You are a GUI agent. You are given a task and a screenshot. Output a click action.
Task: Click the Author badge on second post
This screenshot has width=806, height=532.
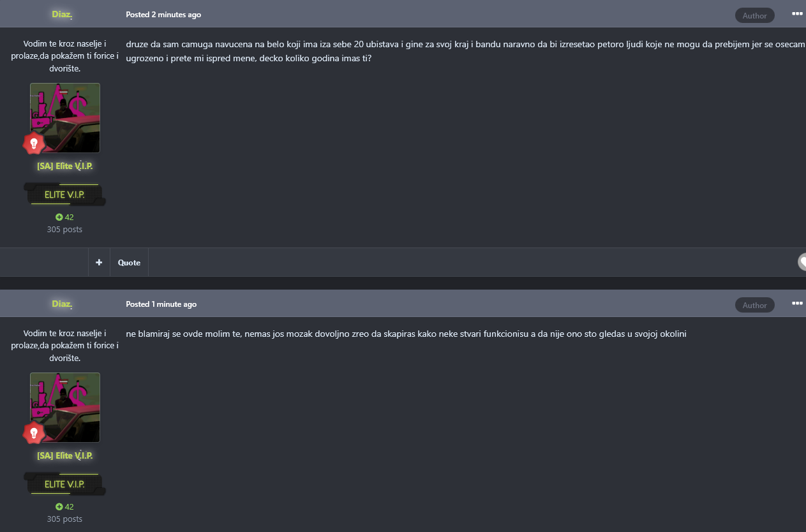(754, 305)
